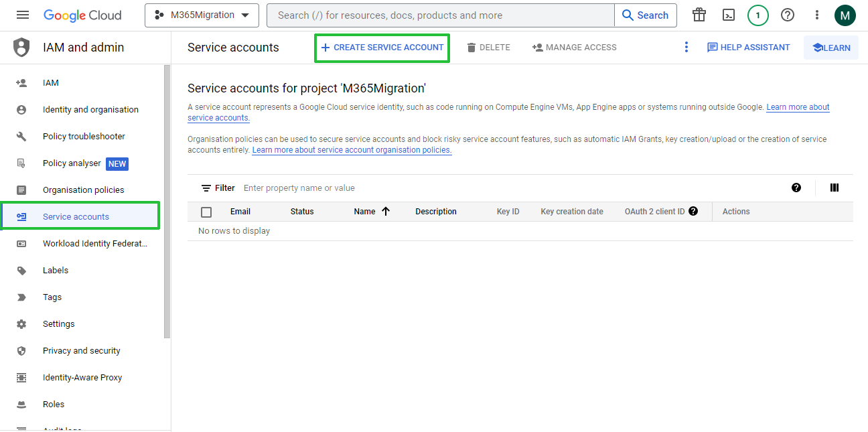Focus the resources search field

[440, 15]
